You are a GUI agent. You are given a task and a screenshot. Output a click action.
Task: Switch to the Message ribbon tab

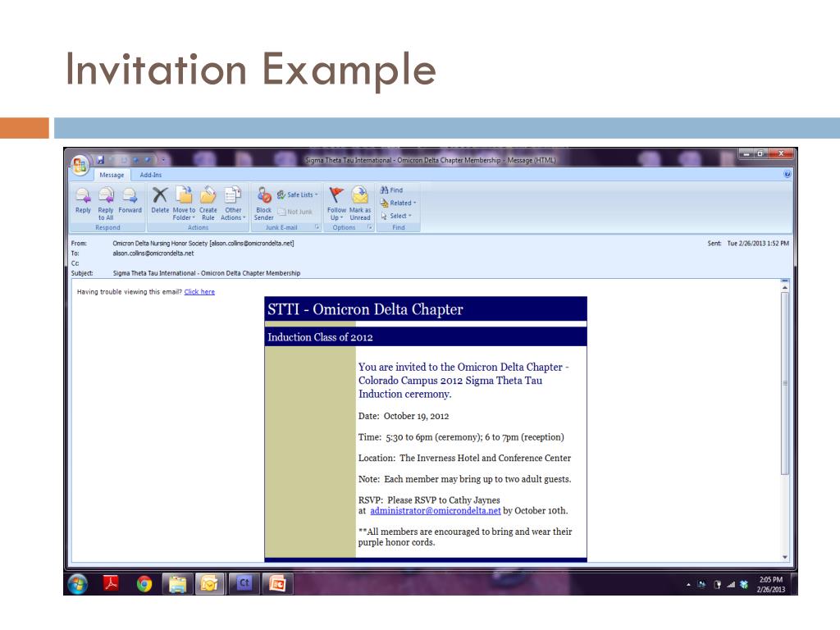[x=112, y=176]
